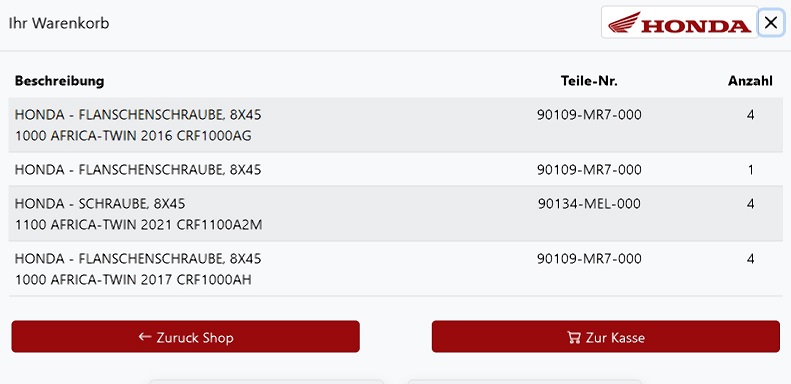791x384 pixels.
Task: Click the shopping cart icon on Zur Kasse
Action: click(x=574, y=337)
